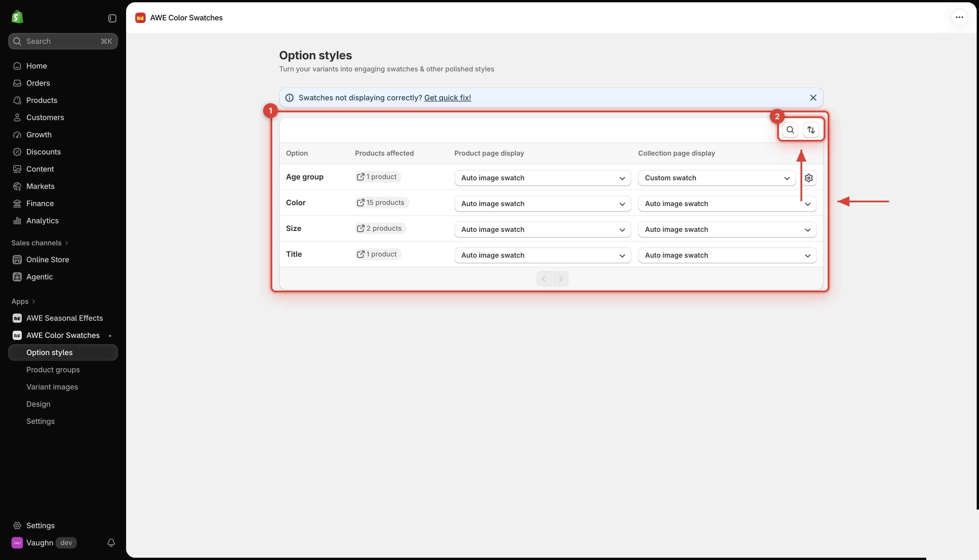Collapse the sidebar using the panel toggle icon

[x=112, y=18]
